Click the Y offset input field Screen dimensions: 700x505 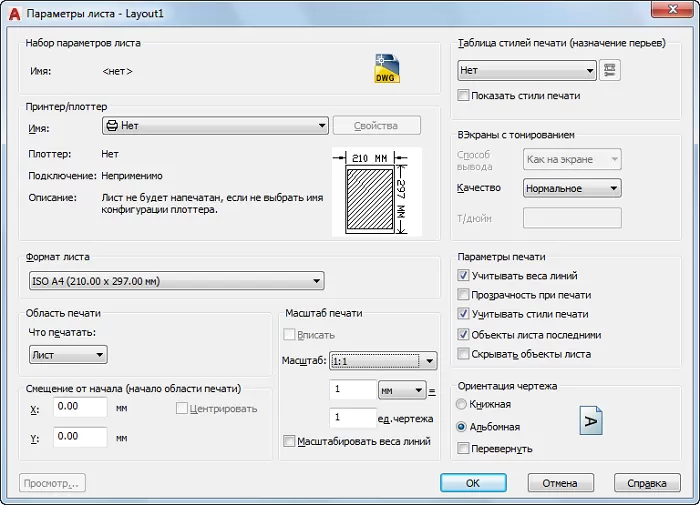tap(80, 437)
